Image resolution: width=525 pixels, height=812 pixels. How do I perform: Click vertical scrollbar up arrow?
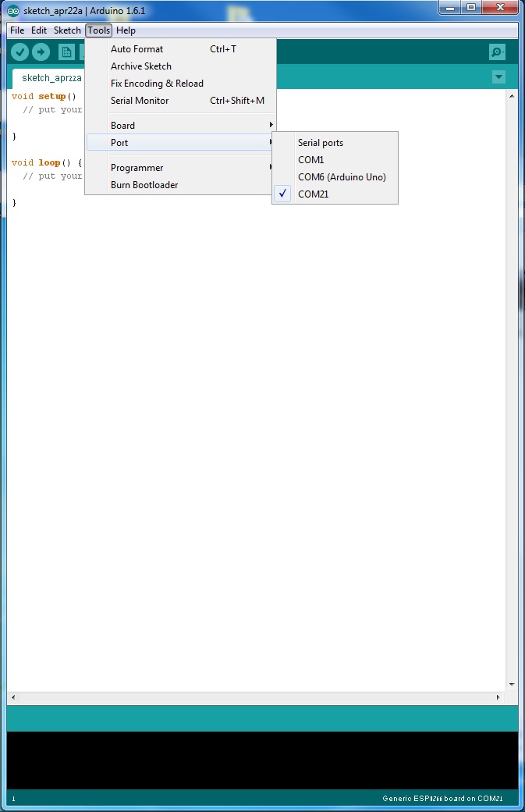pos(512,96)
